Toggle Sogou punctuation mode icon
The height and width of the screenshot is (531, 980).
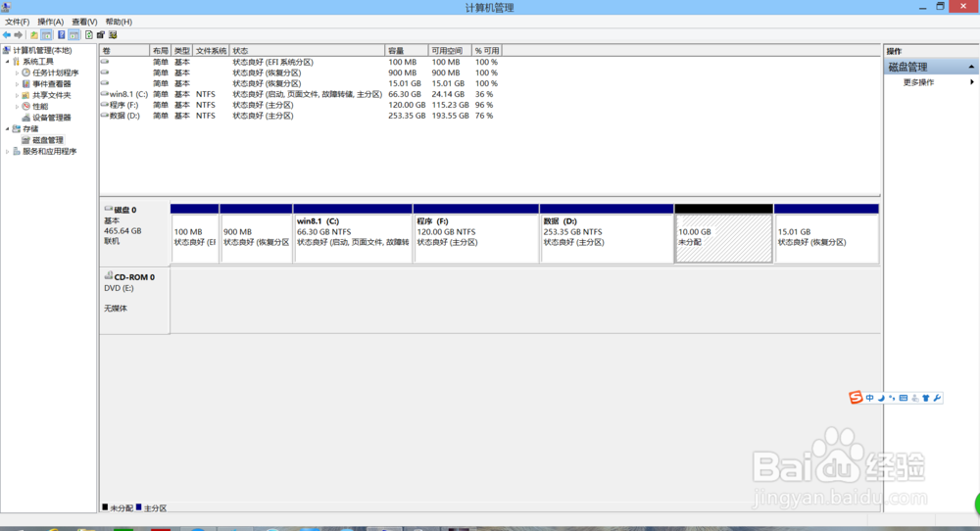point(893,398)
